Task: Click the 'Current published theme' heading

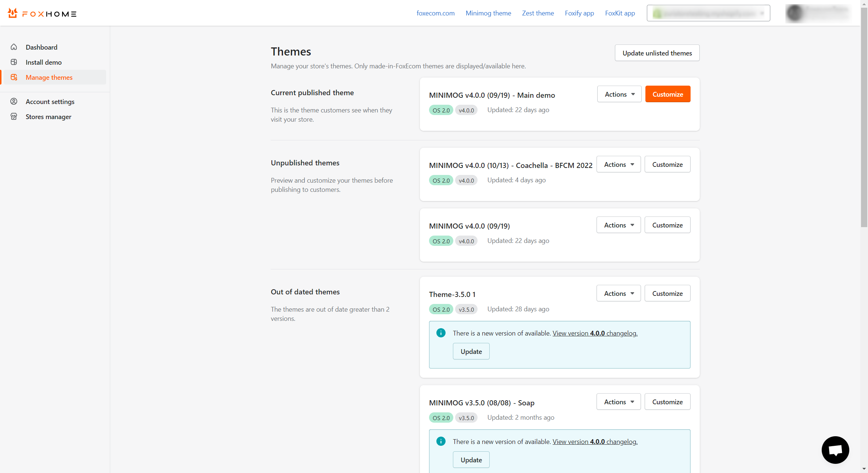Action: pos(312,93)
